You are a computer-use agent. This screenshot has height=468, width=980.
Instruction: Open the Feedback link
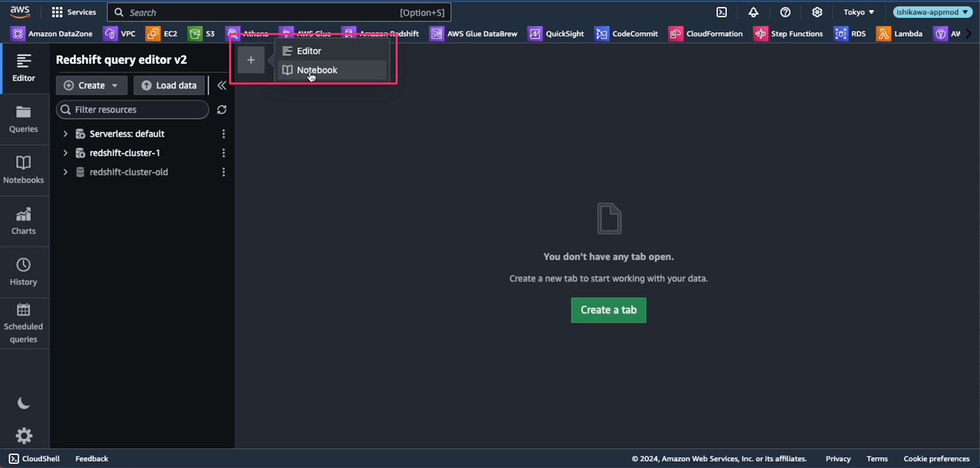[x=92, y=459]
